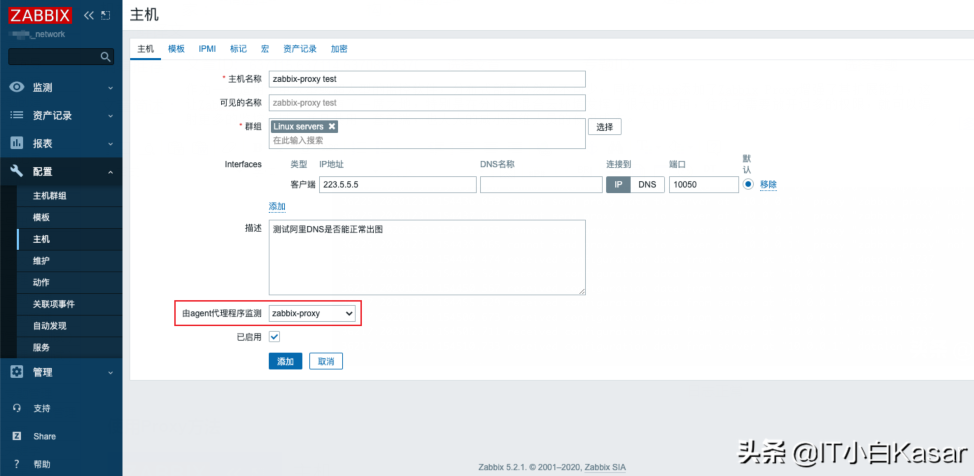Click the 可见的名称 input field
The image size is (974, 476).
[x=427, y=103]
